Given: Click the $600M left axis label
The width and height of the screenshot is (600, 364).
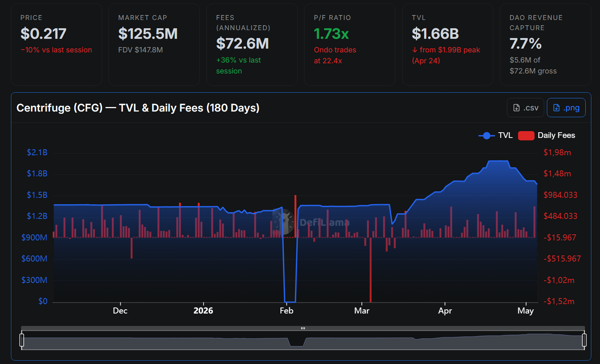Looking at the screenshot, I should click(34, 259).
